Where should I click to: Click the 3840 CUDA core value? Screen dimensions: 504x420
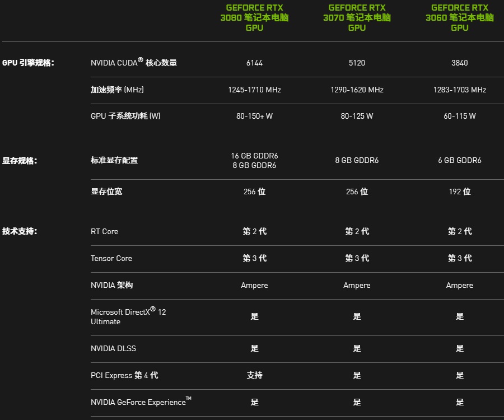click(460, 63)
